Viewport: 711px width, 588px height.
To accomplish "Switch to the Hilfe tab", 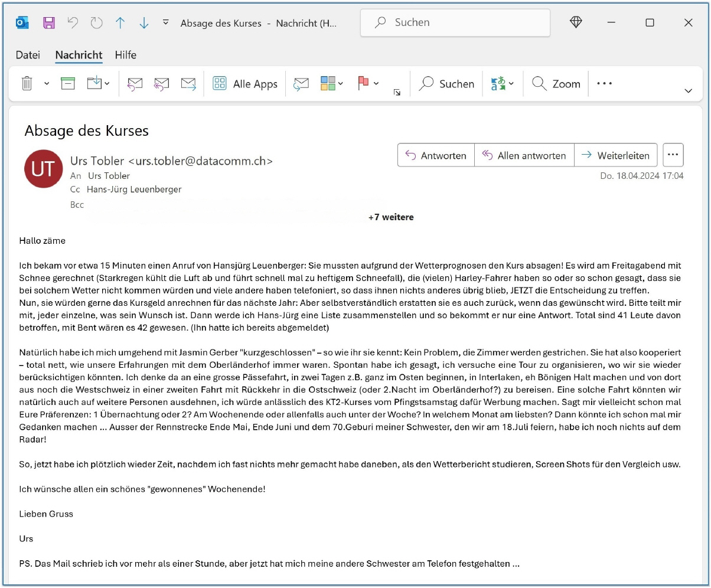I will tap(125, 55).
